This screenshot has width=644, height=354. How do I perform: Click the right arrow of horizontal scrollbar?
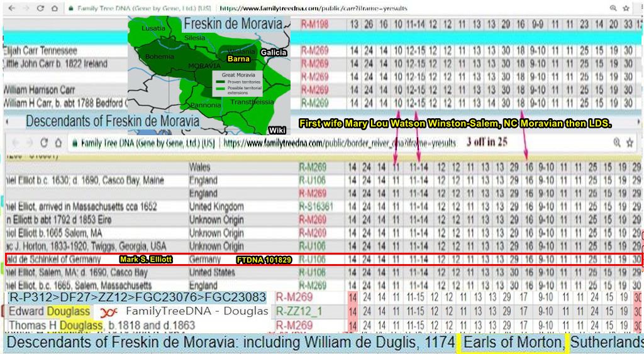point(639,122)
